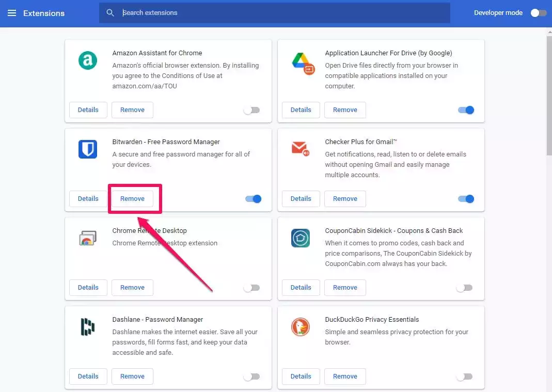Click the Bitwarden shield icon

pyautogui.click(x=88, y=149)
